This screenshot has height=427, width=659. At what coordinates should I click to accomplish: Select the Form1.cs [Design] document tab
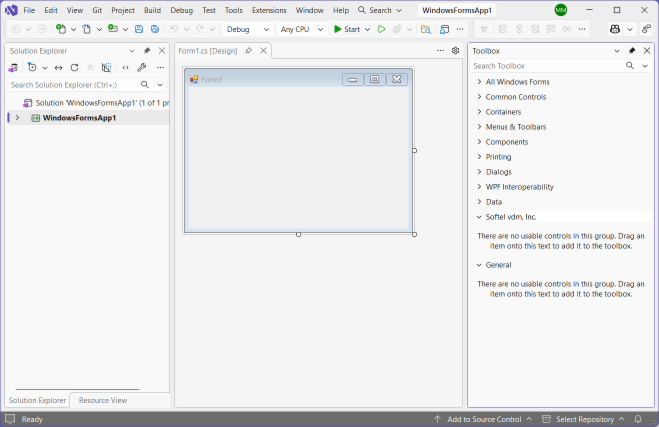(x=208, y=50)
